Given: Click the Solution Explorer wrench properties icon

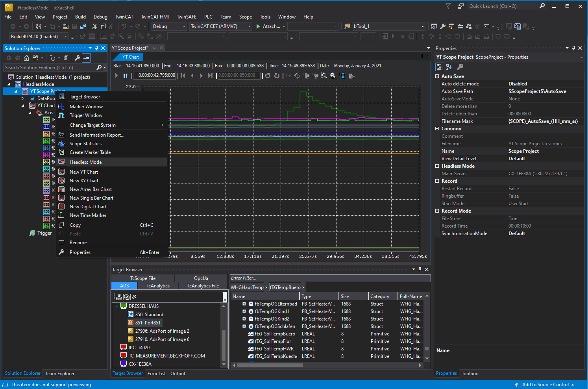Looking at the screenshot, I should tap(78, 58).
